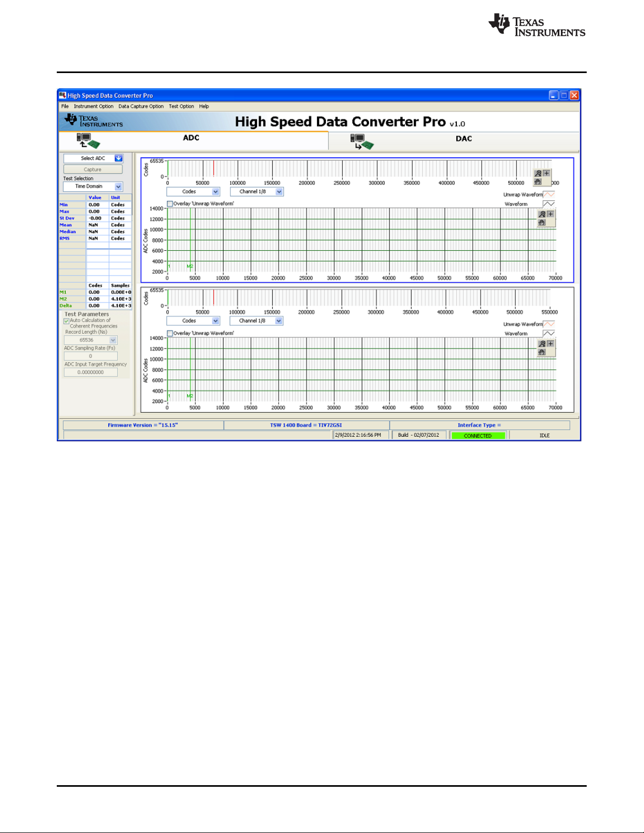Open Channel 1/8 dropdown under the bottom overview graph
Viewport: 644px width, 833px height.
point(257,321)
